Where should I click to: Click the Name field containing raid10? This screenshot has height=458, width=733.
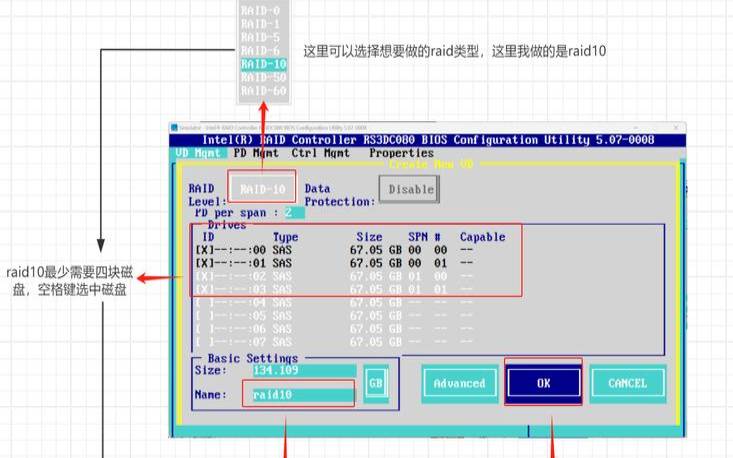click(303, 395)
